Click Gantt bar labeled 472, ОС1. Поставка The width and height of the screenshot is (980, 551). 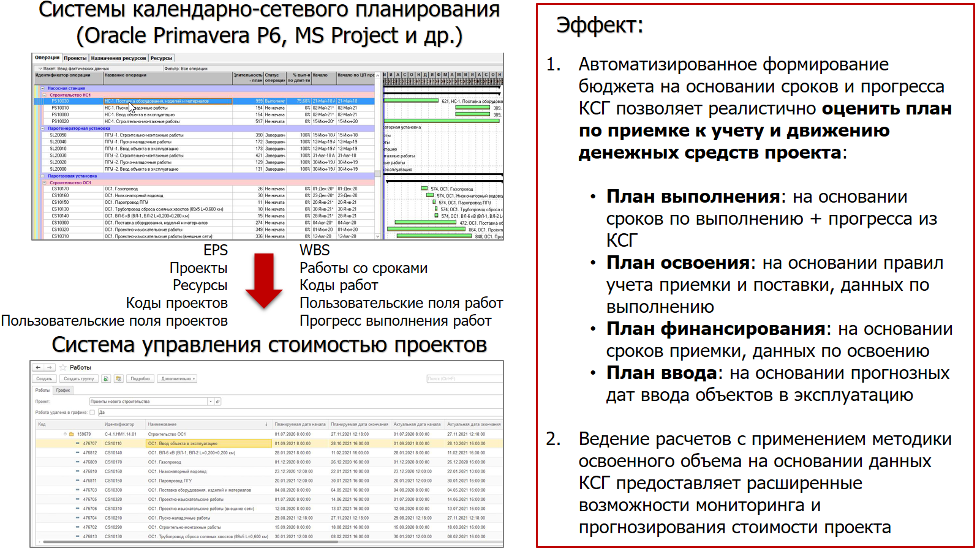[426, 222]
